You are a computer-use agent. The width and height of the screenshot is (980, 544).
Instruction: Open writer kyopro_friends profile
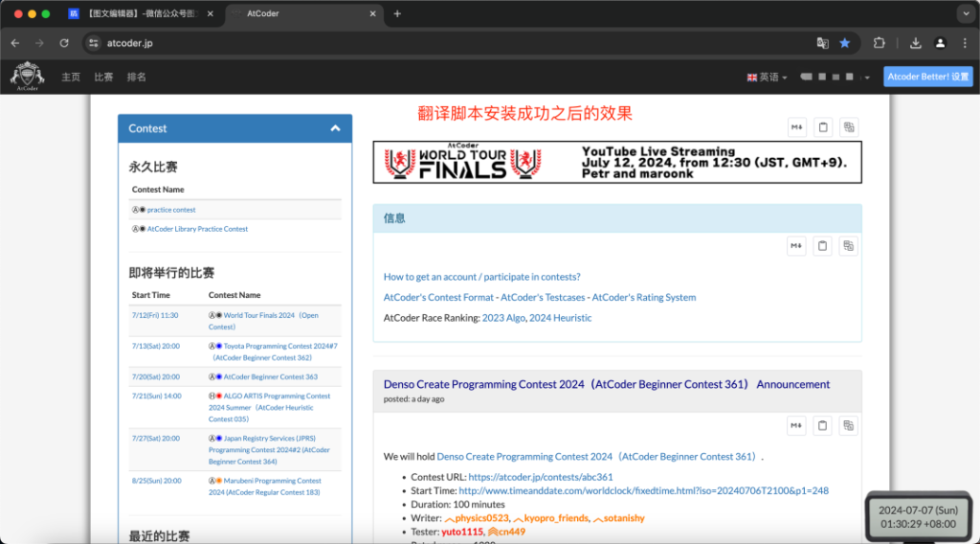click(x=550, y=518)
